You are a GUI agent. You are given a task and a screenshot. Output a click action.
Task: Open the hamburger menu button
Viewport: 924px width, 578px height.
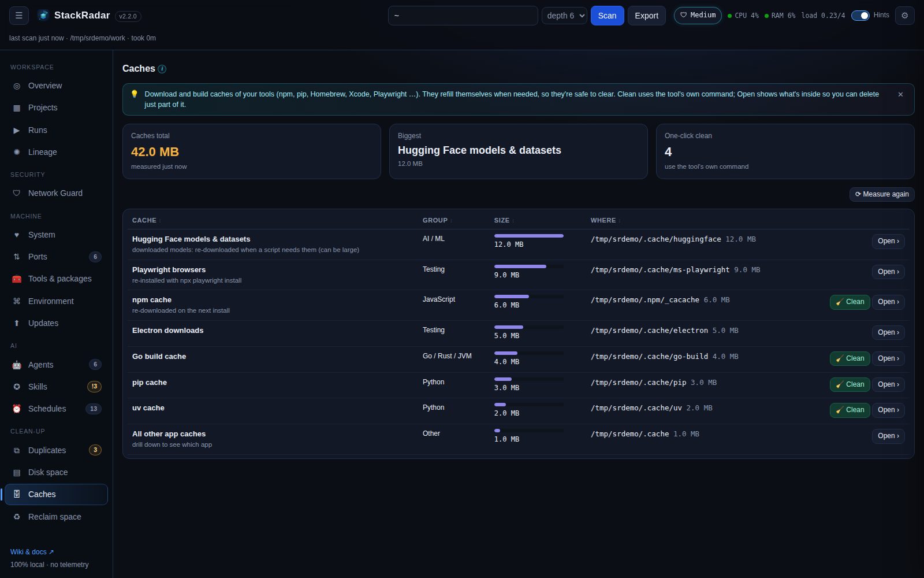coord(18,16)
